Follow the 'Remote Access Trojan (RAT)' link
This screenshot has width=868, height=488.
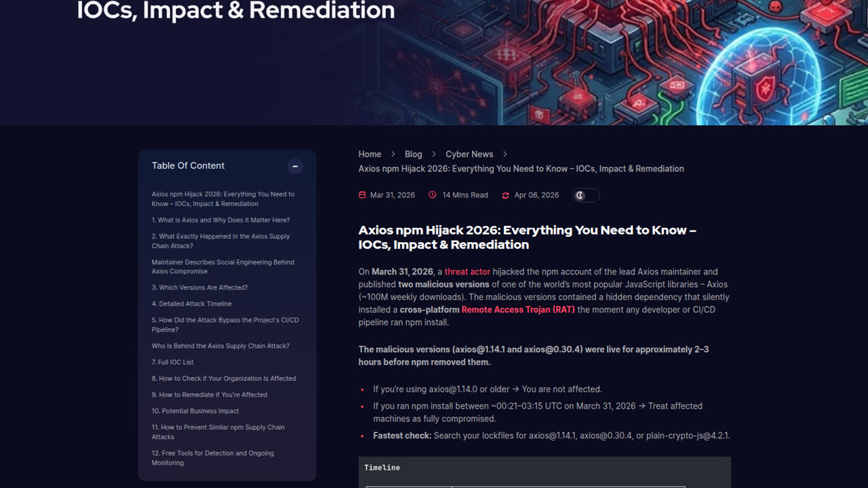(518, 310)
